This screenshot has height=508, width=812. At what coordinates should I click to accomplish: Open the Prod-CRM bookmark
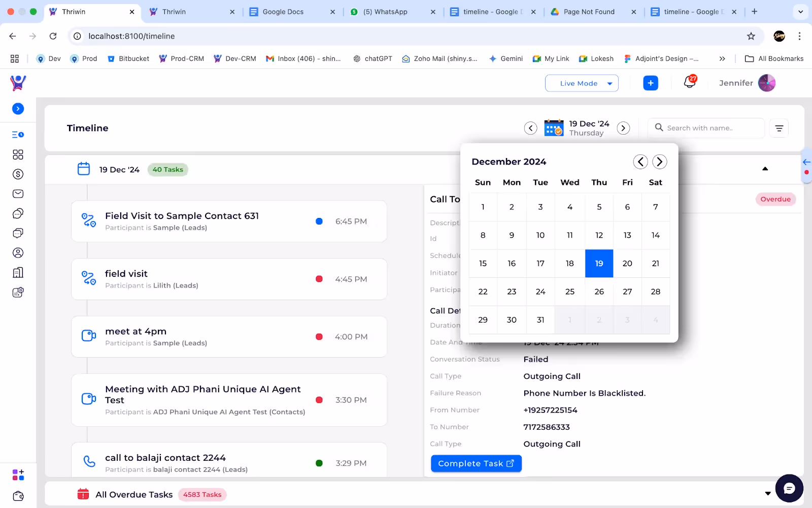(x=182, y=59)
